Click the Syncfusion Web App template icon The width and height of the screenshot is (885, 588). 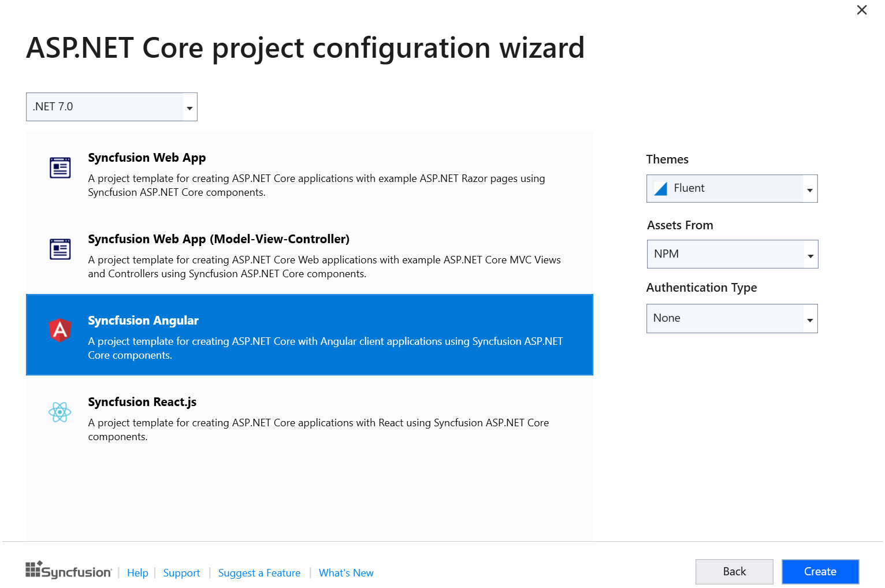pyautogui.click(x=60, y=168)
